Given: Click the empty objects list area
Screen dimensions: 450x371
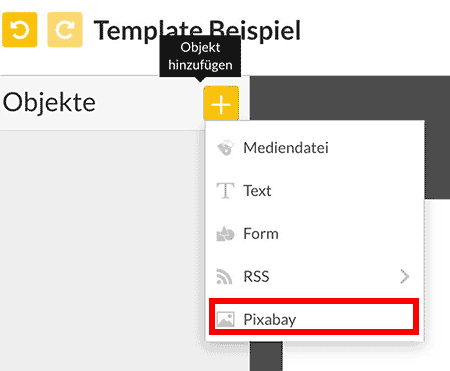Looking at the screenshot, I should click(102, 250).
